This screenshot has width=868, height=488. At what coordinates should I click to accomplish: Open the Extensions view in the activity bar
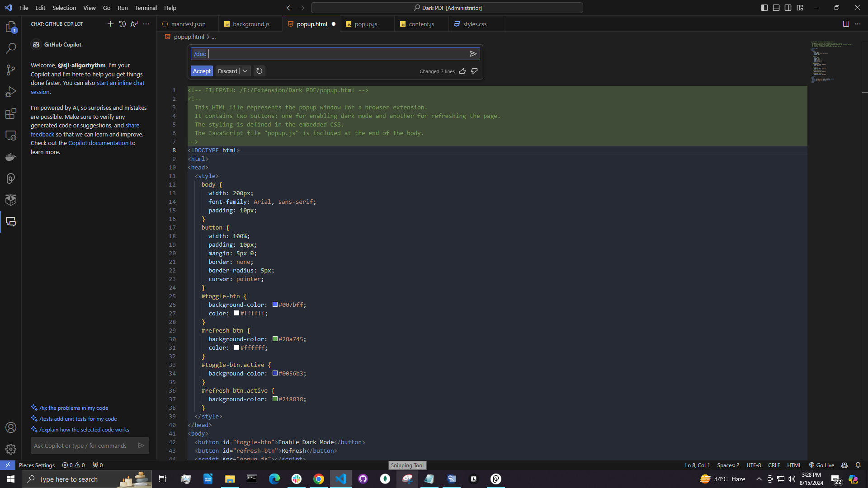tap(11, 113)
